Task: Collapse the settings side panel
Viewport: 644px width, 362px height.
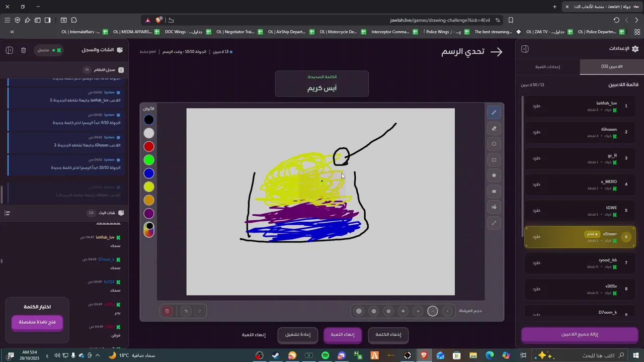Action: tap(525, 49)
